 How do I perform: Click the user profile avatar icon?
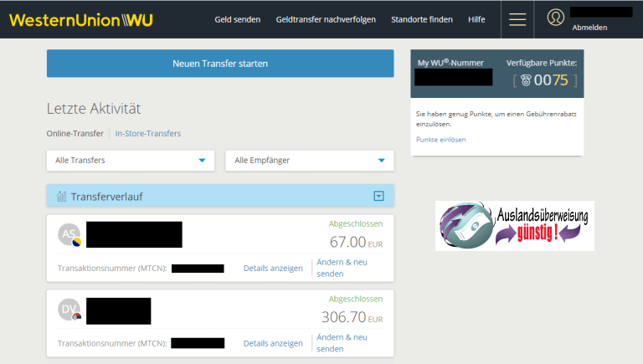(x=555, y=18)
